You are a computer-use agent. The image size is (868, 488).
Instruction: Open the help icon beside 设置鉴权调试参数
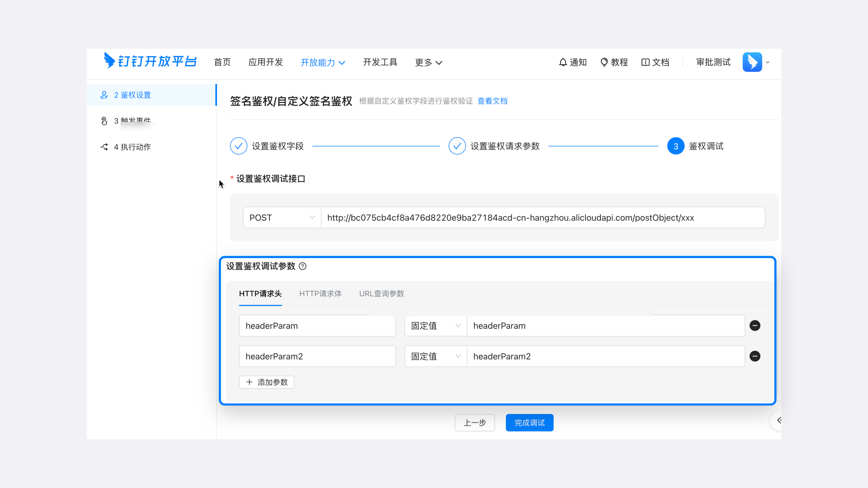click(303, 266)
